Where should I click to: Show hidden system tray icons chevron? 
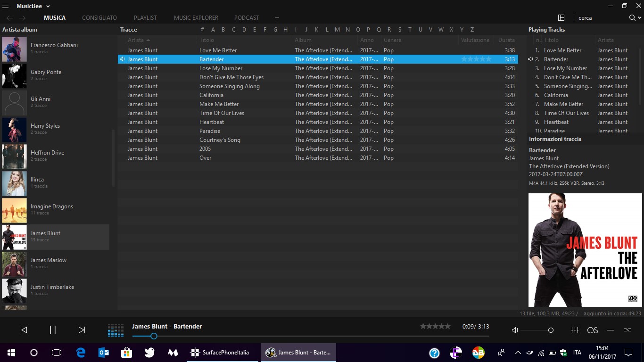tap(518, 353)
